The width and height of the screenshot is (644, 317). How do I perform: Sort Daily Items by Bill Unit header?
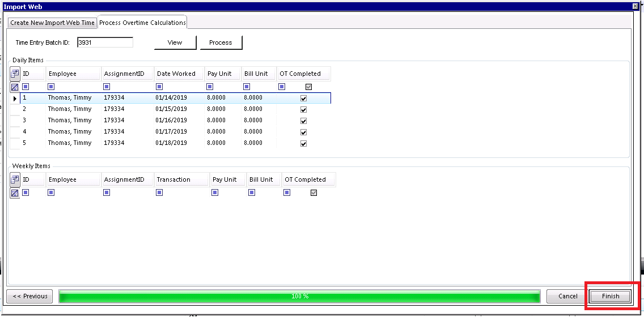tap(259, 74)
